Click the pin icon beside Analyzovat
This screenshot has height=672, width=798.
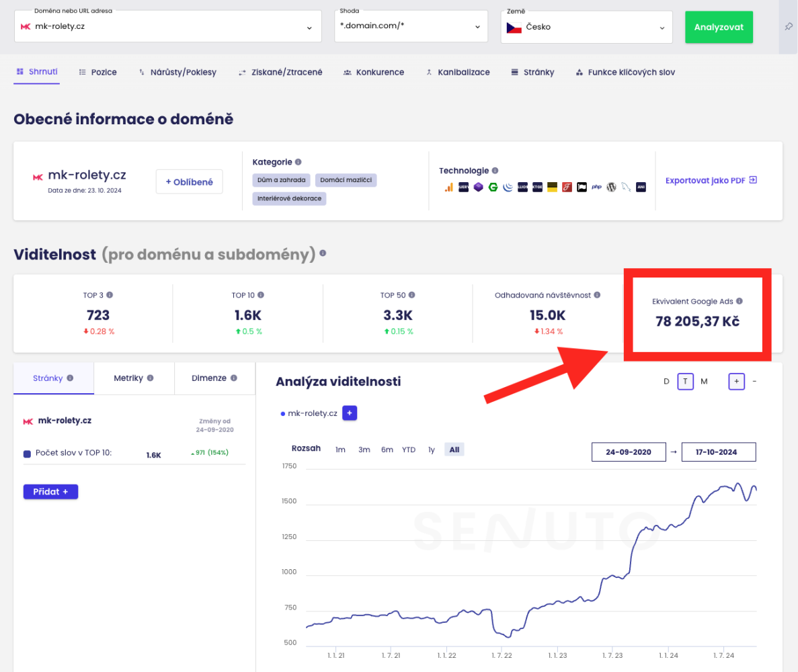(789, 26)
